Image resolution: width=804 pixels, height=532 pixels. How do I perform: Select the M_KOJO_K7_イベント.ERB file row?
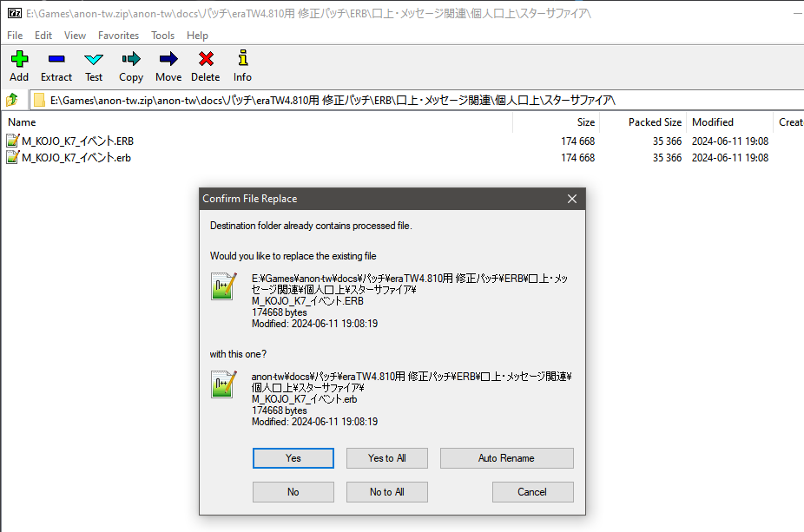[x=77, y=141]
